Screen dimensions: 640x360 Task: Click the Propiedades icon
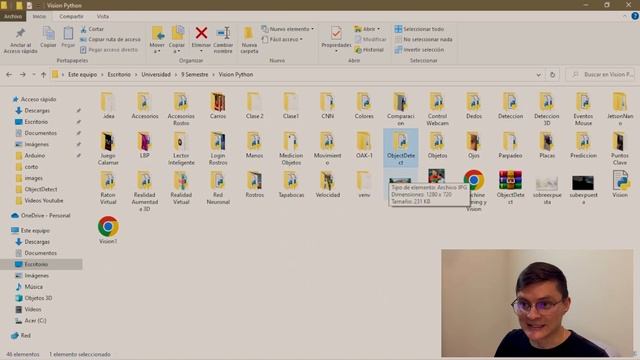[336, 33]
